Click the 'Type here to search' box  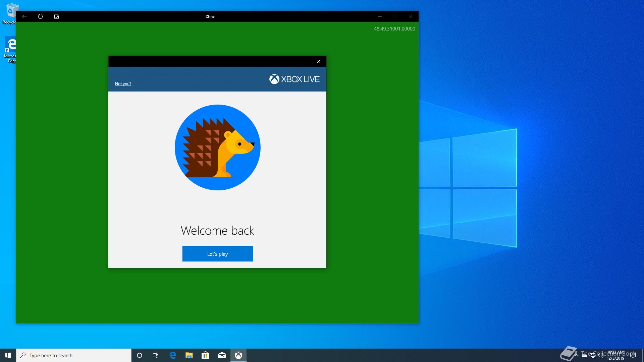coord(74,355)
